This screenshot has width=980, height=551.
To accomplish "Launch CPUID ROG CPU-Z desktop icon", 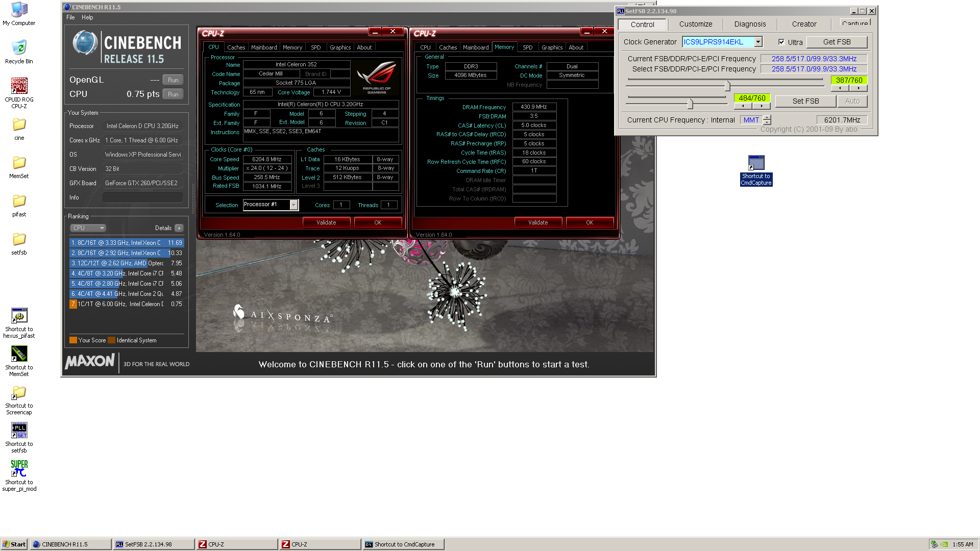I will [19, 93].
